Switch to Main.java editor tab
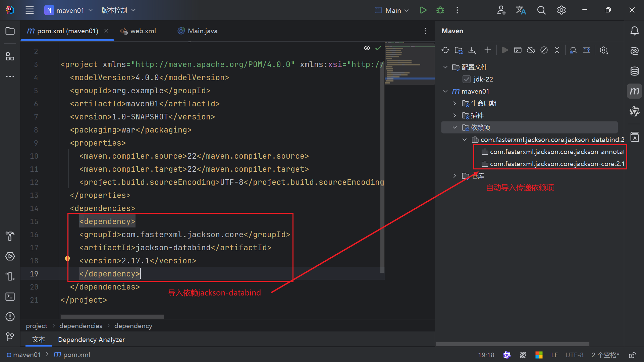This screenshot has width=644, height=362. tap(198, 31)
